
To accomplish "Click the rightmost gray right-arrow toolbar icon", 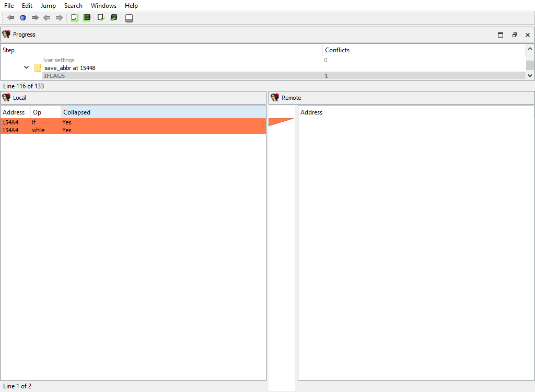I will point(59,18).
